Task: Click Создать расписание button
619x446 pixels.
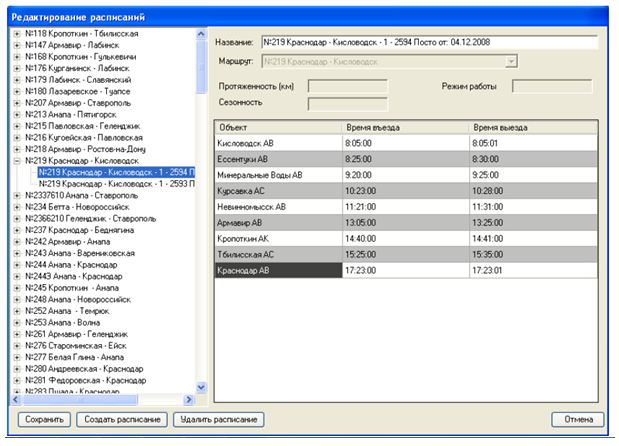Action: tap(122, 420)
